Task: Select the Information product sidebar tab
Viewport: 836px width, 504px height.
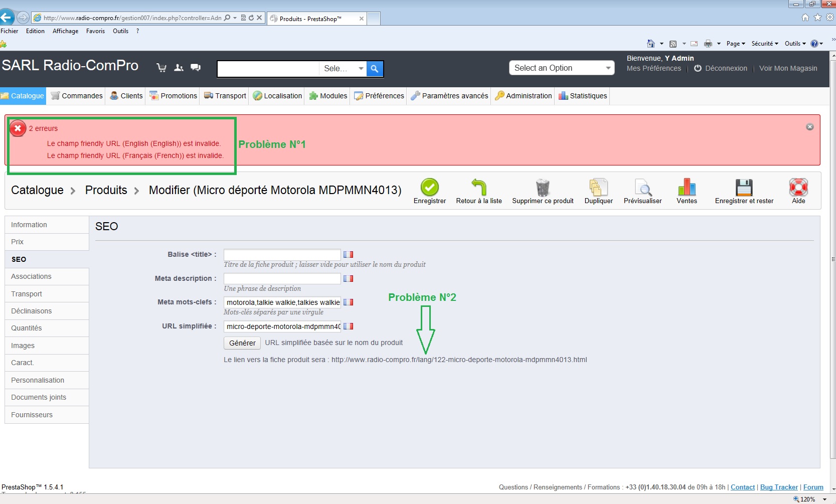Action: pyautogui.click(x=47, y=225)
